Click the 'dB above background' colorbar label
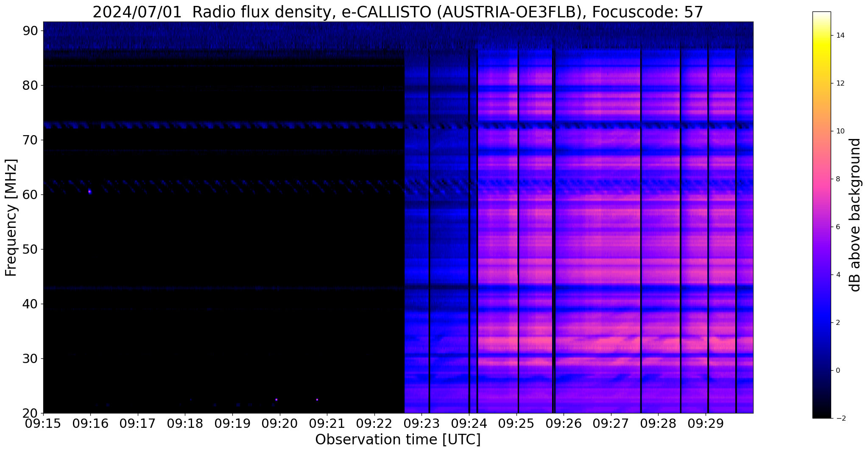The height and width of the screenshot is (452, 868). [x=855, y=215]
